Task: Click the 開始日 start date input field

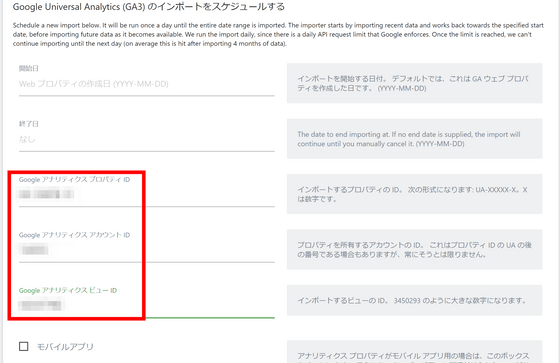Action: tap(146, 84)
